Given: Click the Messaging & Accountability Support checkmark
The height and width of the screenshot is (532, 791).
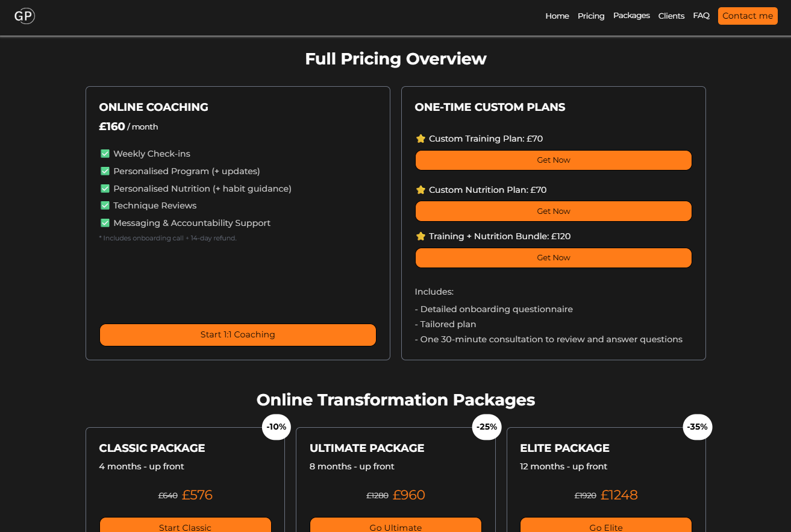Looking at the screenshot, I should point(105,223).
